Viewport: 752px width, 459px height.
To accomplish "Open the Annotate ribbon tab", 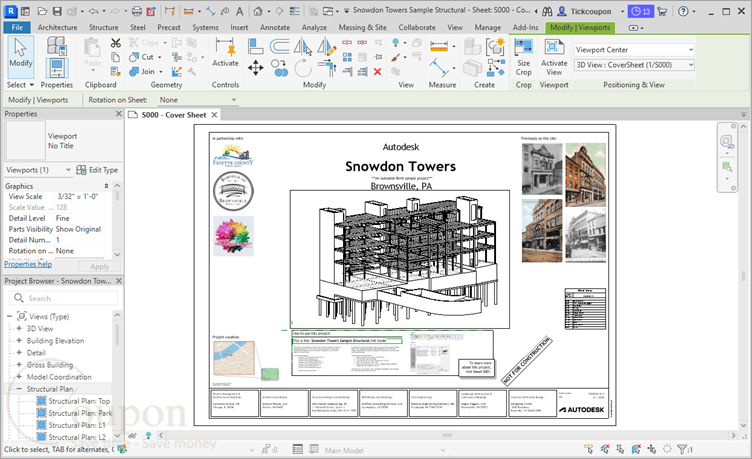I will (x=275, y=27).
